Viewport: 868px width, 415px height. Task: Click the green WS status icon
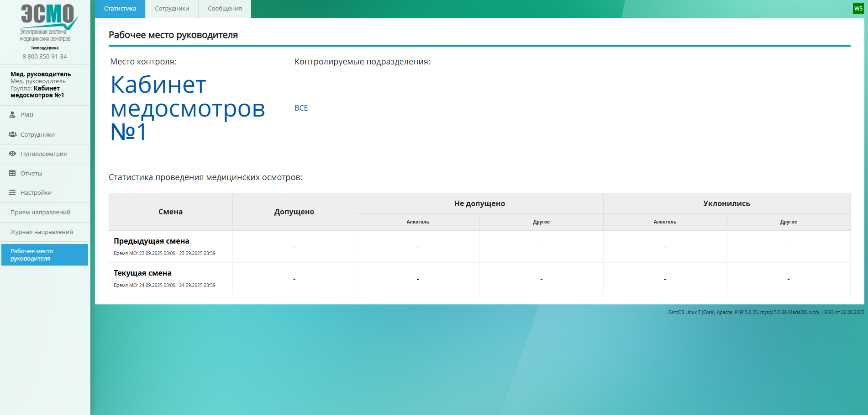pos(858,9)
